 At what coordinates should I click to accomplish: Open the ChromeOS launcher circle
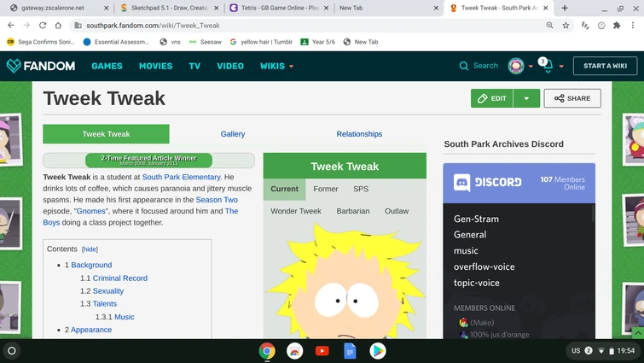click(x=12, y=351)
